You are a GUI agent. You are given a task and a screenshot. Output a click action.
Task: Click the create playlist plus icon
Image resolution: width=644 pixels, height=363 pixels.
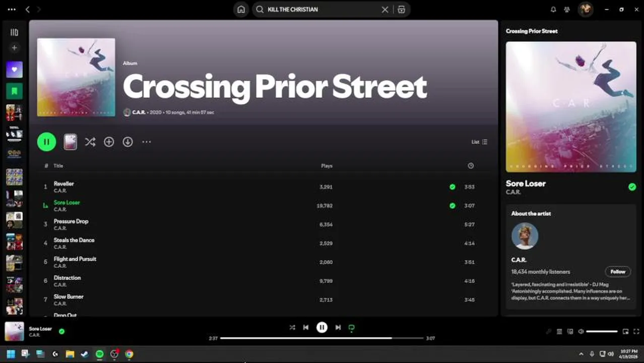pyautogui.click(x=14, y=48)
